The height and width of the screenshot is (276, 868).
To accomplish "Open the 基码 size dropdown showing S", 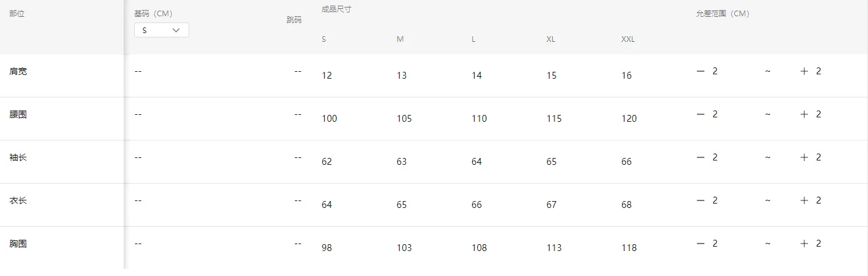I will [161, 30].
